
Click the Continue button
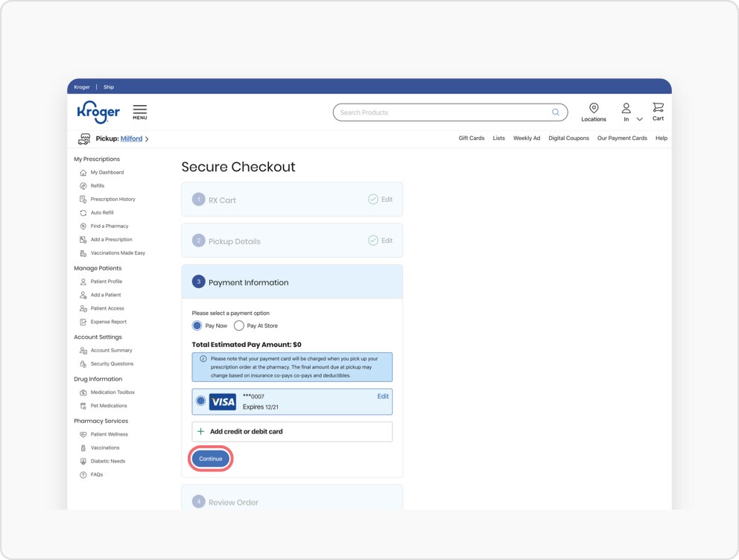coord(211,459)
